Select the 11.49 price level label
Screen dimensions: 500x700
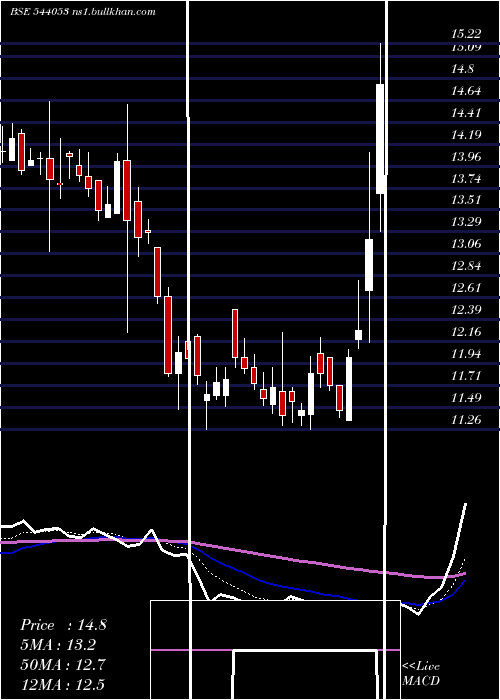click(466, 397)
